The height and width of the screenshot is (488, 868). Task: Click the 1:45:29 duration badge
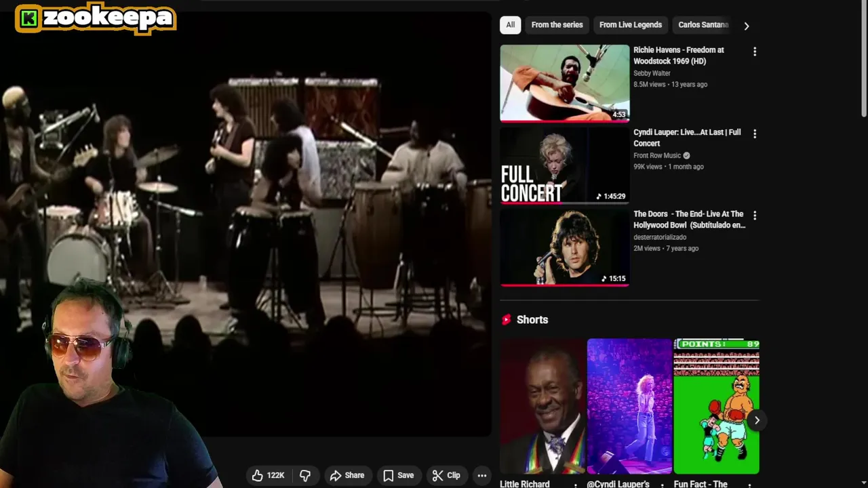(610, 197)
